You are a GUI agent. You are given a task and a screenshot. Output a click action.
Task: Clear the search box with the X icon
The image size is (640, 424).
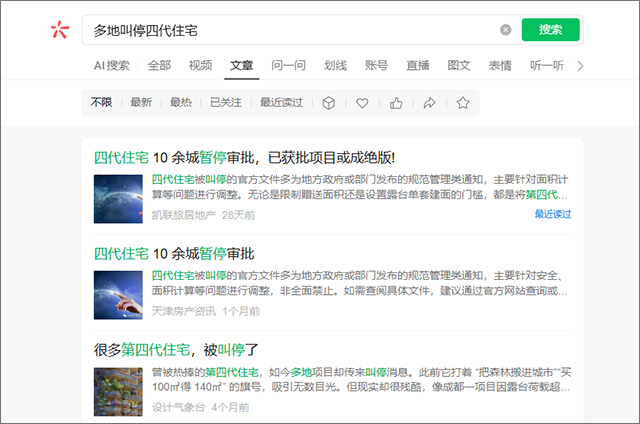click(505, 30)
